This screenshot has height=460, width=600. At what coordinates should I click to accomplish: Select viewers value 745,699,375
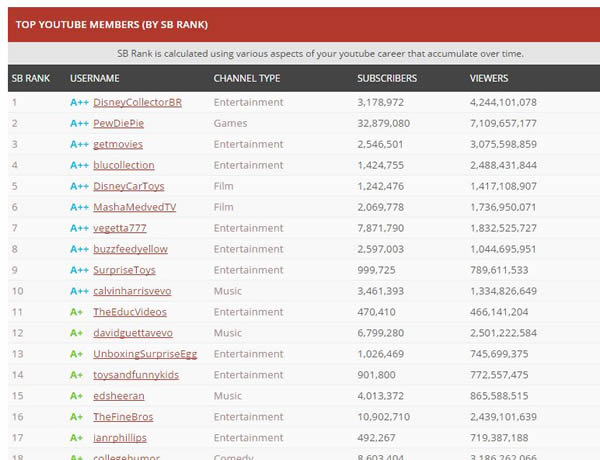pyautogui.click(x=499, y=354)
